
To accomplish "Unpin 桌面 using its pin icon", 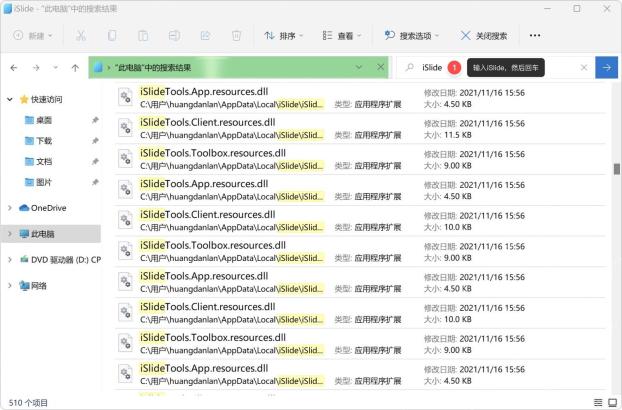I will coord(95,120).
